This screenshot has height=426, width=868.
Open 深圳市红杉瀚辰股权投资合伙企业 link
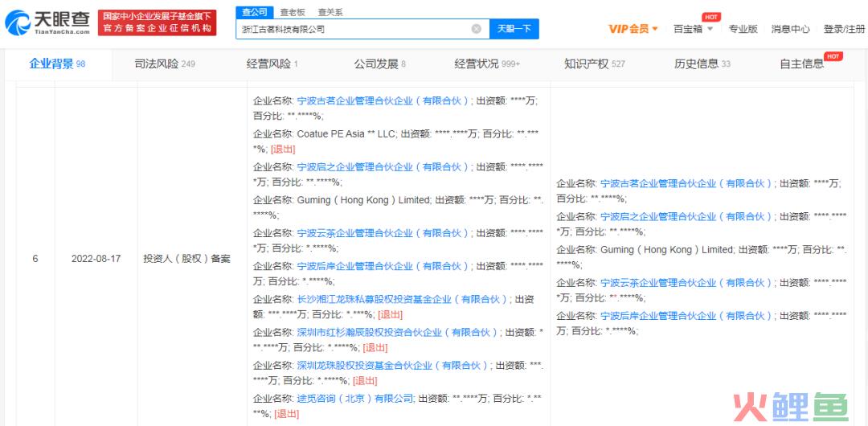coord(398,333)
